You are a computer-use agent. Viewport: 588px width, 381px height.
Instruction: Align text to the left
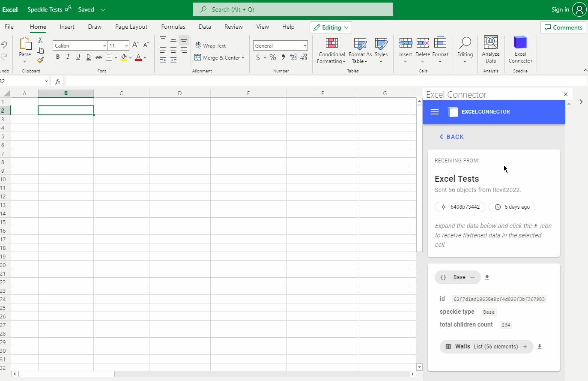(163, 50)
